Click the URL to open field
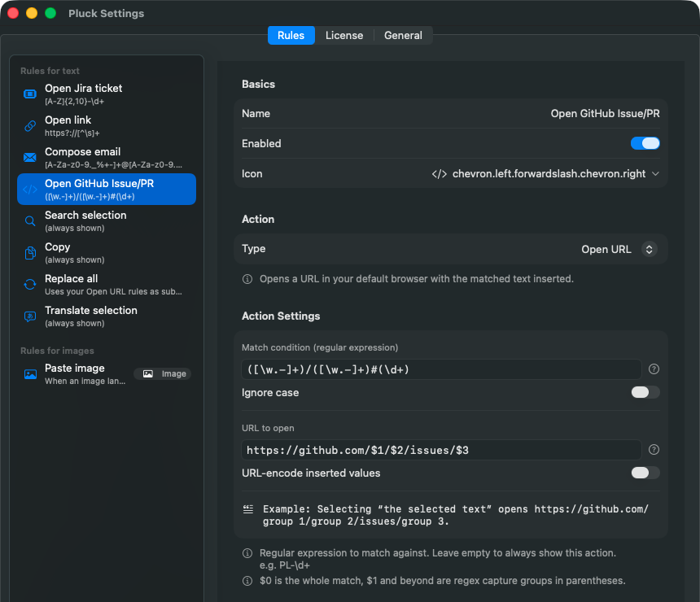The height and width of the screenshot is (602, 700). [441, 450]
